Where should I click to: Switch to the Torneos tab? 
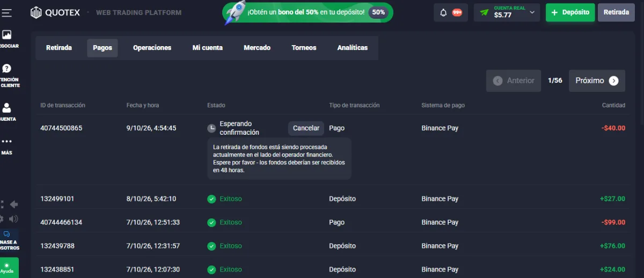point(304,48)
